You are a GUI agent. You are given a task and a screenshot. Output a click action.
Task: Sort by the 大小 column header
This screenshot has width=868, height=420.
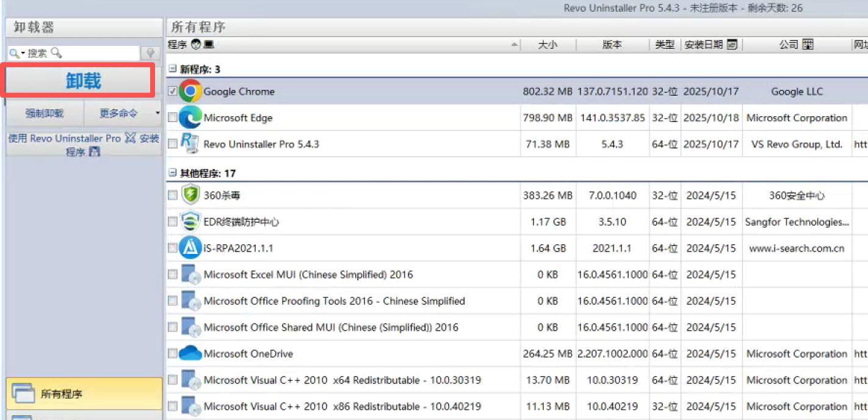(548, 45)
